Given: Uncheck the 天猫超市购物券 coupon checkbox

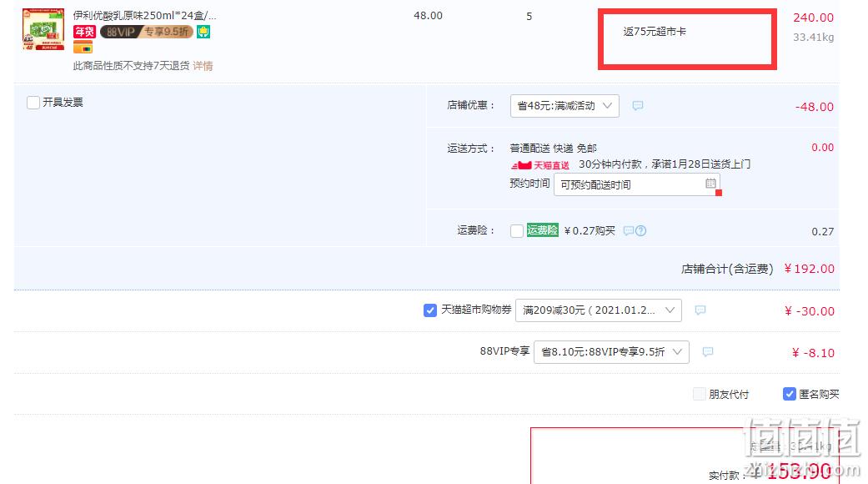Looking at the screenshot, I should [430, 310].
